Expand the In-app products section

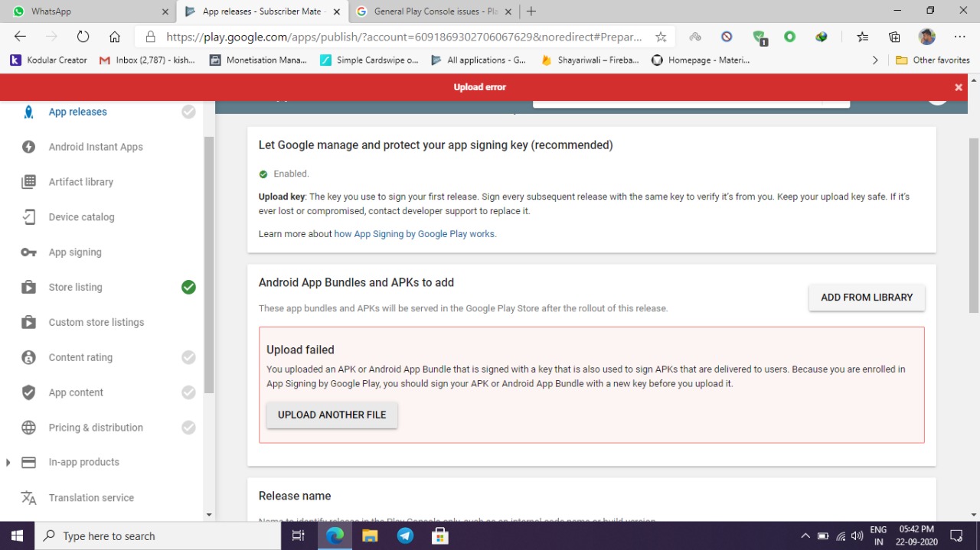(8, 462)
